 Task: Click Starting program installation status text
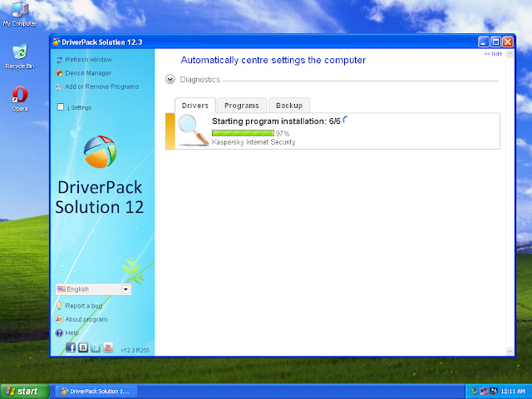click(276, 121)
